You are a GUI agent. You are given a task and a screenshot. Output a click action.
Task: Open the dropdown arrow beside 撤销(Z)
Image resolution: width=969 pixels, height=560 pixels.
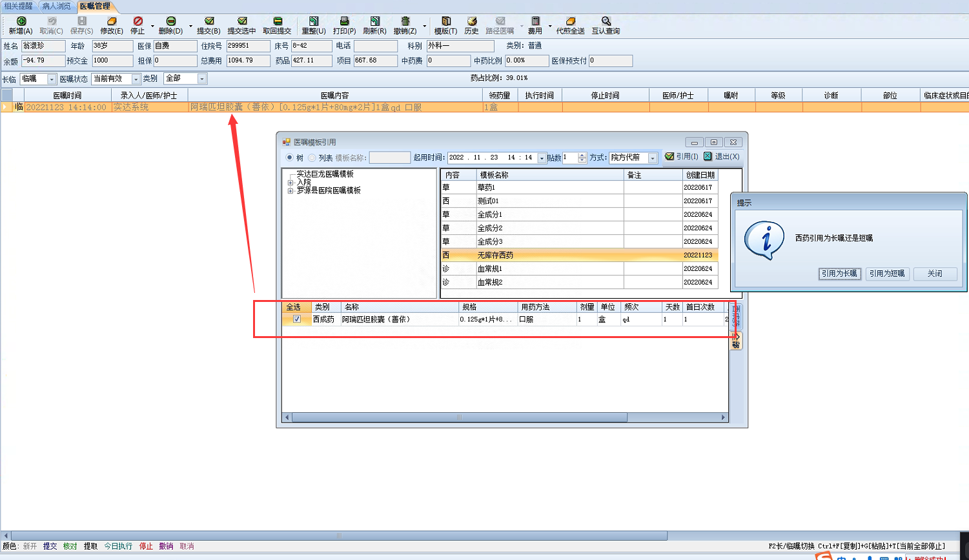click(425, 26)
